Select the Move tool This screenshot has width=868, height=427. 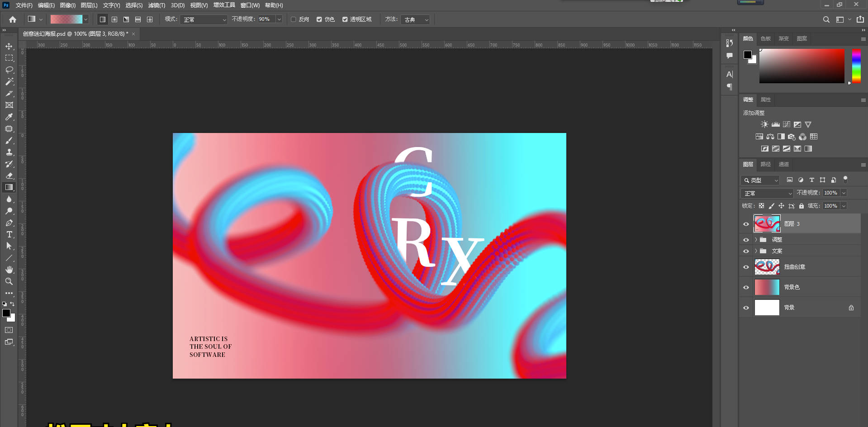point(9,47)
